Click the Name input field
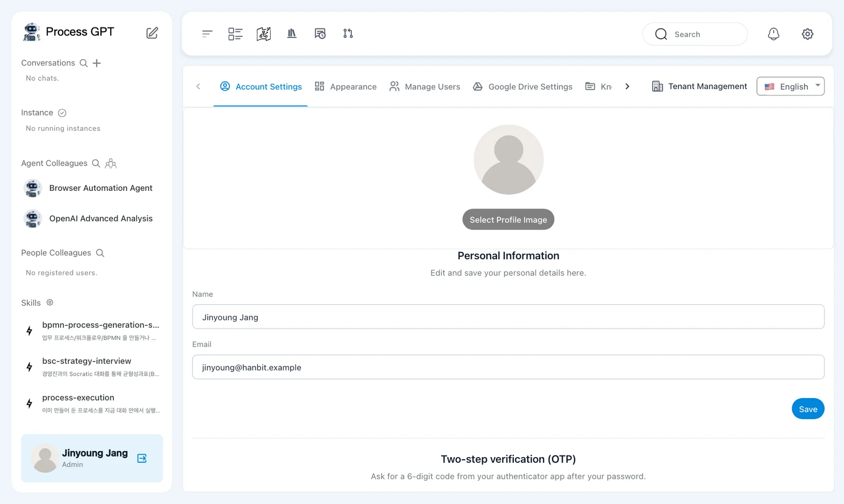844x504 pixels. click(x=508, y=317)
